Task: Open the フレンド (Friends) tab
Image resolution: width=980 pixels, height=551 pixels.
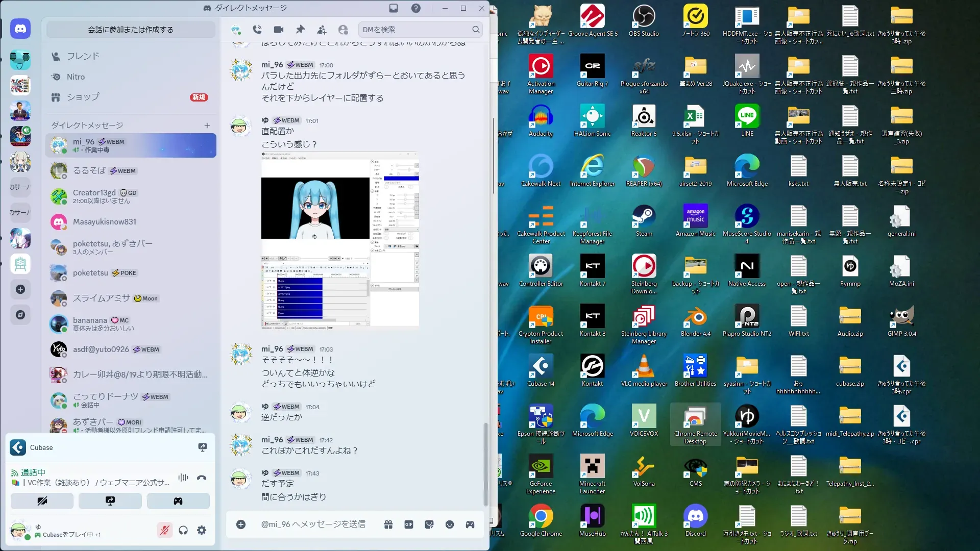Action: 83,56
